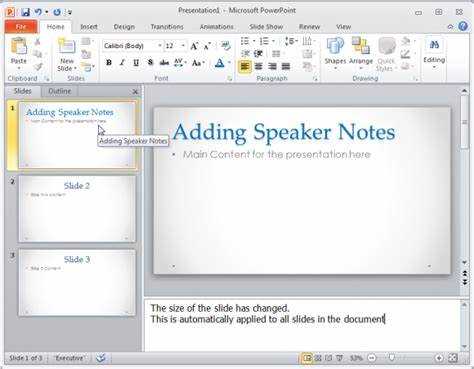The image size is (474, 369).
Task: Open PowerPoint Help question mark
Action: (x=463, y=26)
